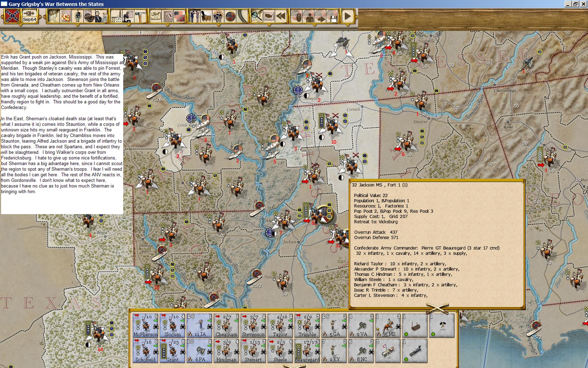Click the soldiers with gear icon
The image size is (588, 368).
(218, 16)
